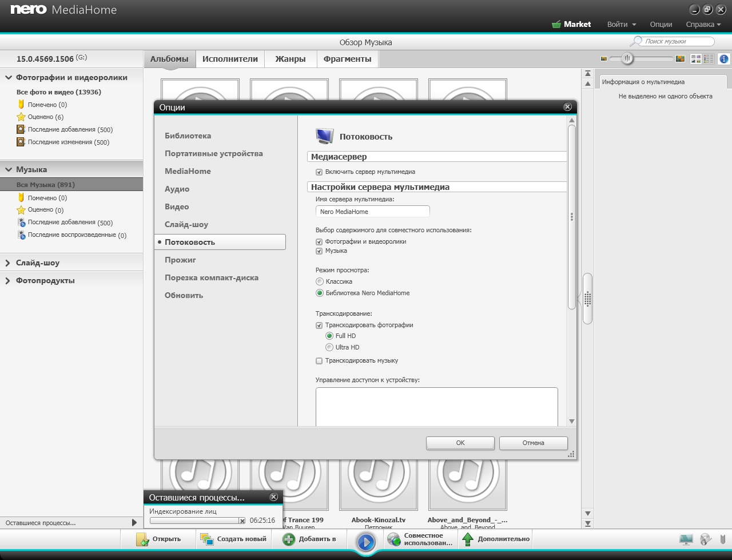
Task: Click the flag icon beside Помечено under Музыка
Action: coord(21,197)
